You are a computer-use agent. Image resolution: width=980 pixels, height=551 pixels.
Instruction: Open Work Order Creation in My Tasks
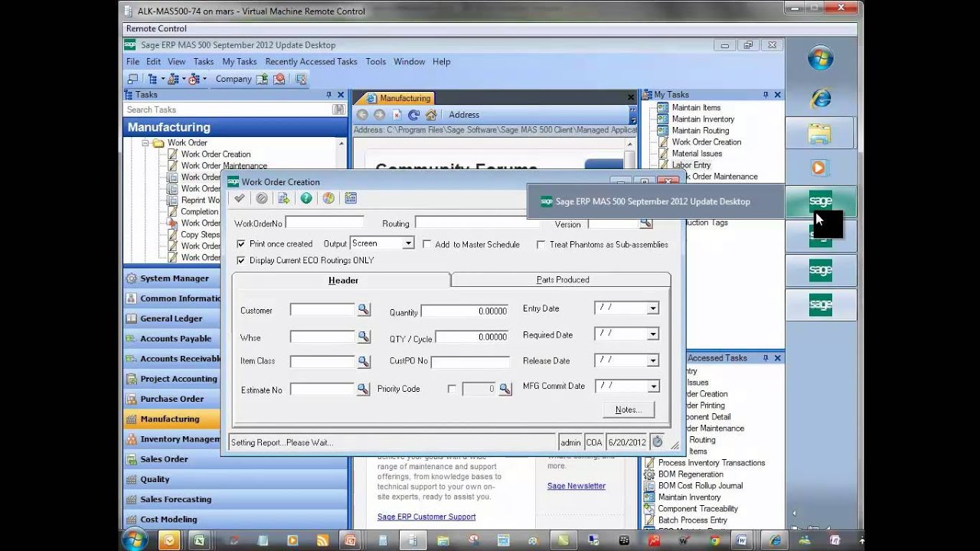706,142
